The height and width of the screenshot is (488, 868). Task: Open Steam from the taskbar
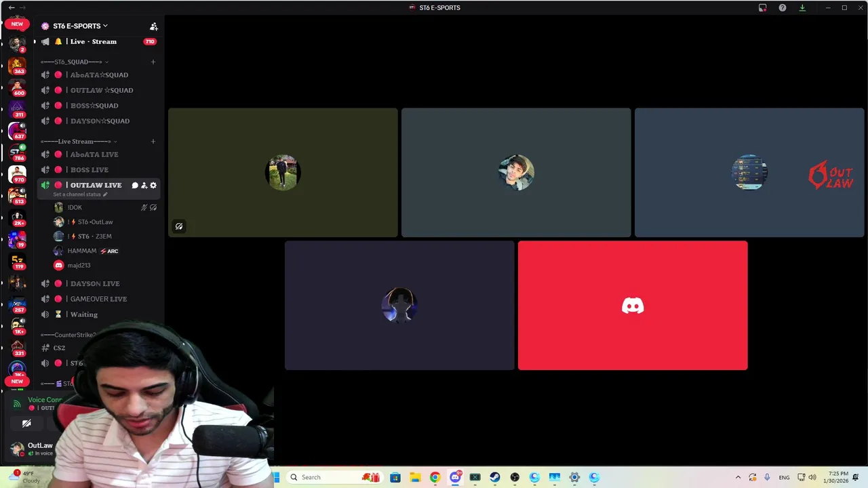tap(495, 477)
